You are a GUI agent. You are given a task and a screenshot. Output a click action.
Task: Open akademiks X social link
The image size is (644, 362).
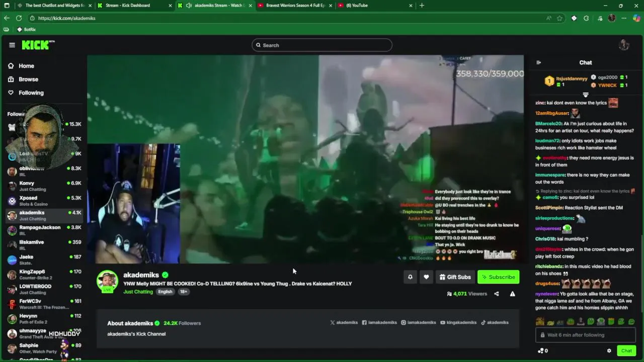tap(343, 322)
